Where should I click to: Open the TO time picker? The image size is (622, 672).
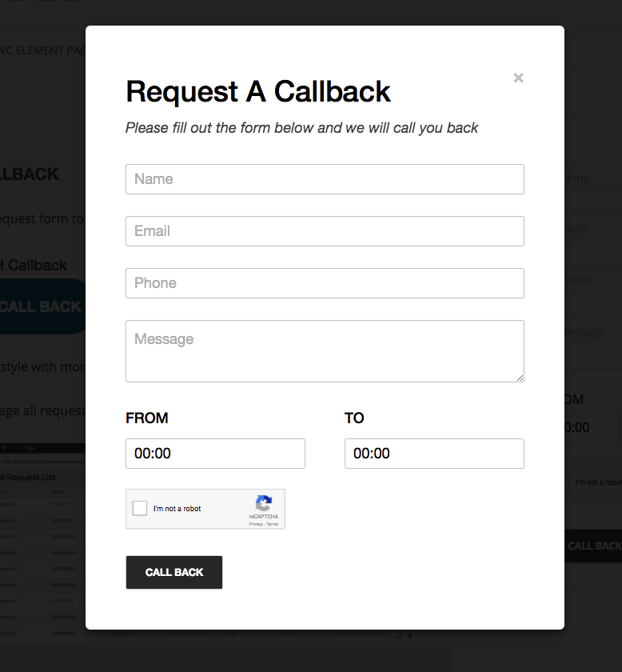434,454
